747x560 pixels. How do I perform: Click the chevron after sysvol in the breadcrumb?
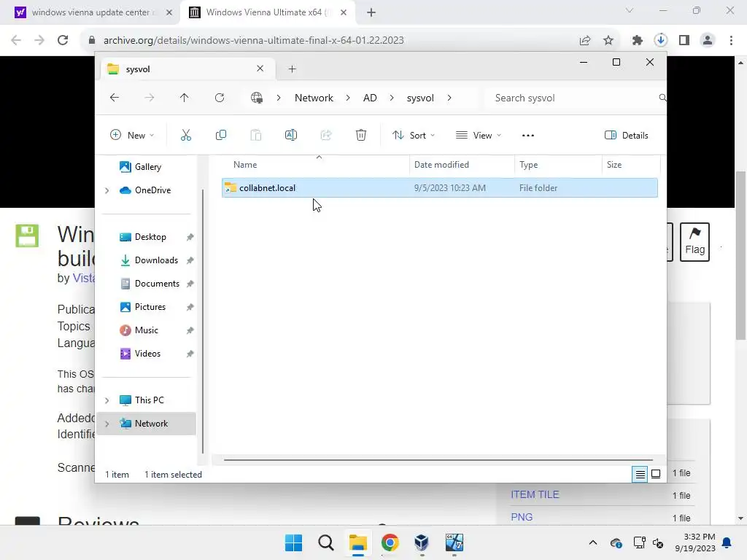(x=449, y=98)
